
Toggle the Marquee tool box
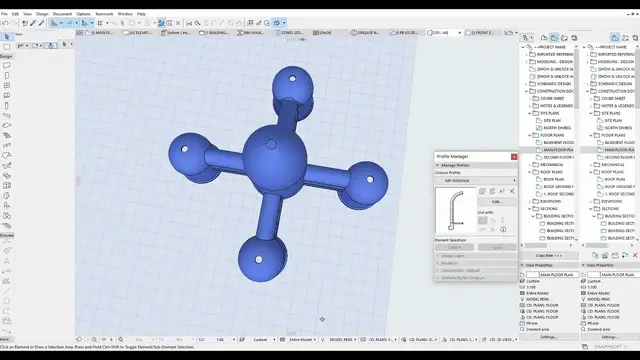click(7, 47)
